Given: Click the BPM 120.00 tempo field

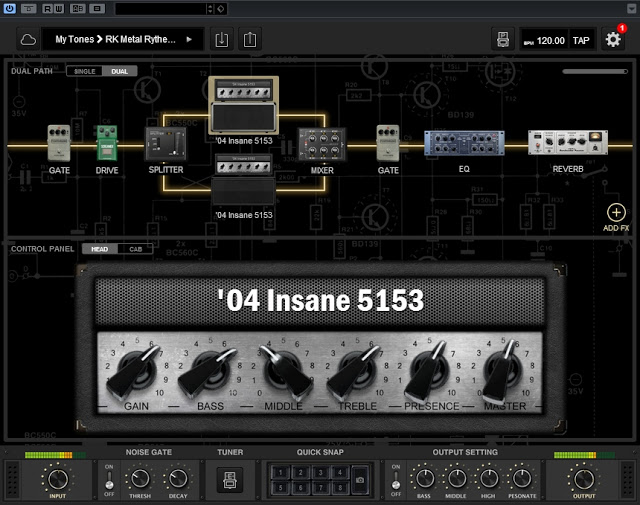Looking at the screenshot, I should pos(550,41).
